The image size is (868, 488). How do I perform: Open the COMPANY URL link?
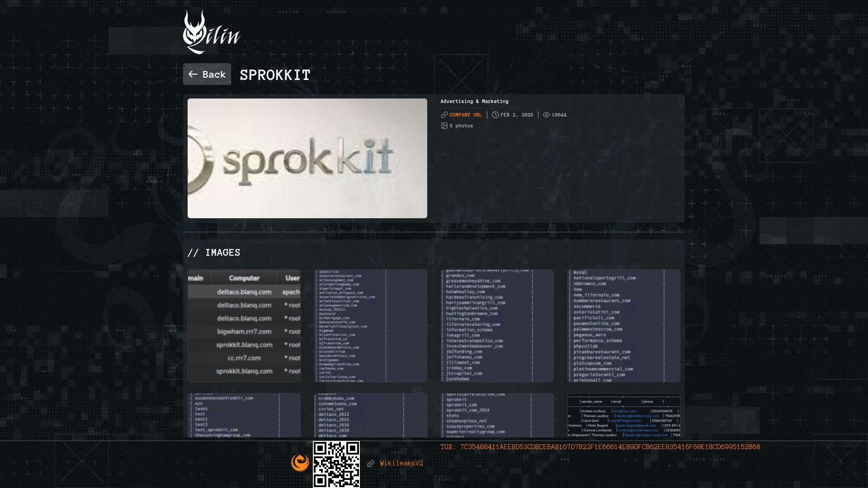(465, 115)
